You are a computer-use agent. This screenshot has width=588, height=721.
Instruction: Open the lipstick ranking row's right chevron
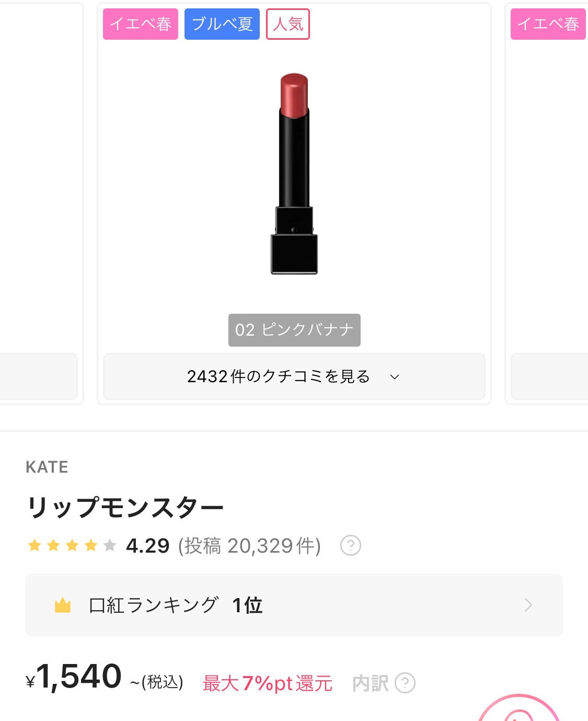click(x=528, y=605)
